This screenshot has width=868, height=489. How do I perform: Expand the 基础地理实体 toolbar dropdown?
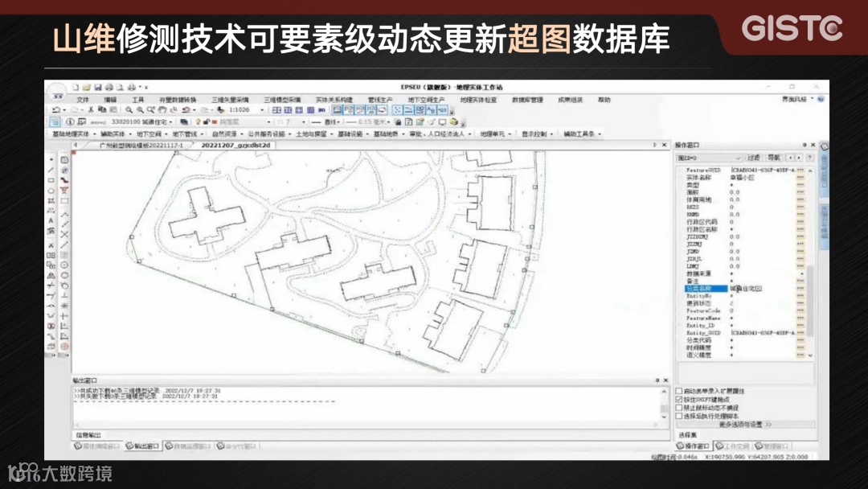click(94, 134)
